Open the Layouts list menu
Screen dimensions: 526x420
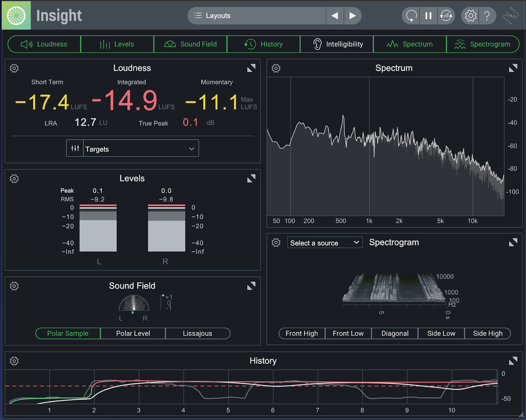tap(257, 15)
